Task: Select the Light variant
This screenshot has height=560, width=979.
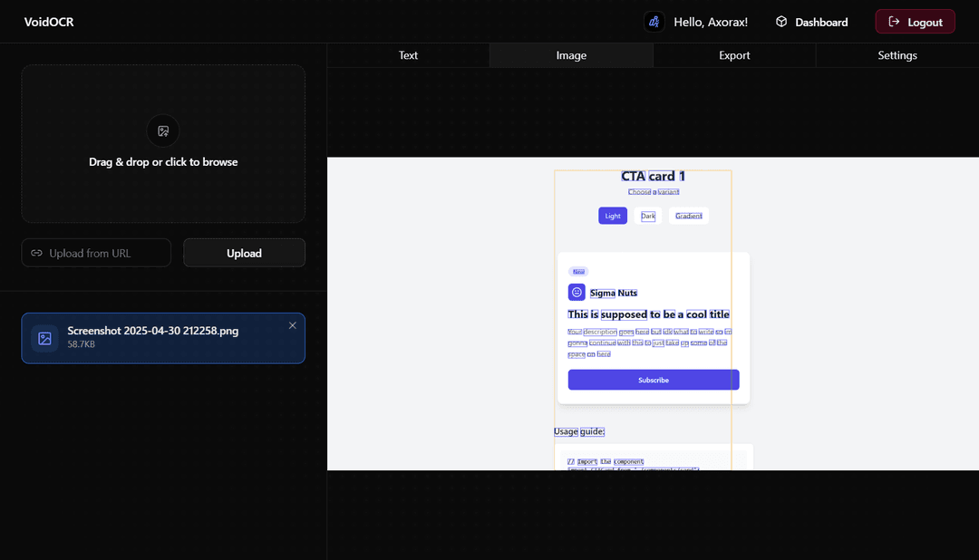Action: coord(612,216)
